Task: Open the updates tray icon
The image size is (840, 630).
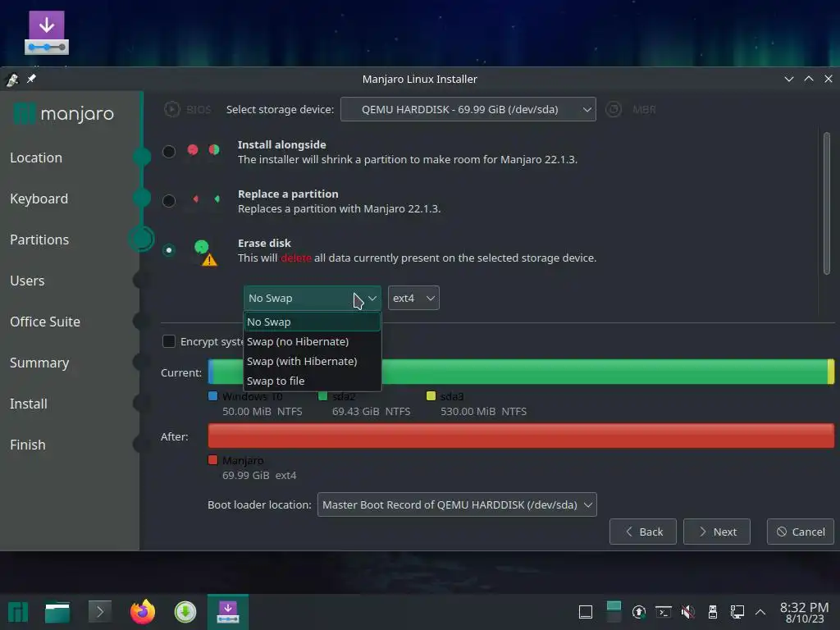Action: click(x=638, y=612)
